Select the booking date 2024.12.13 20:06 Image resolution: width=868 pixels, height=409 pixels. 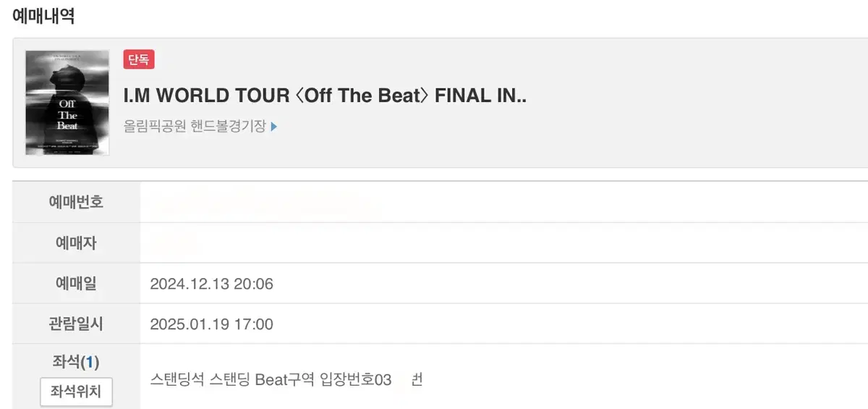(x=211, y=284)
